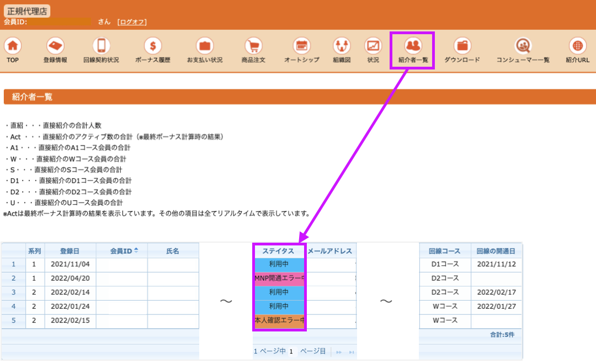Select row 2 MNP開通エラー status cell
Image resolution: width=596 pixels, height=364 pixels.
(x=279, y=278)
